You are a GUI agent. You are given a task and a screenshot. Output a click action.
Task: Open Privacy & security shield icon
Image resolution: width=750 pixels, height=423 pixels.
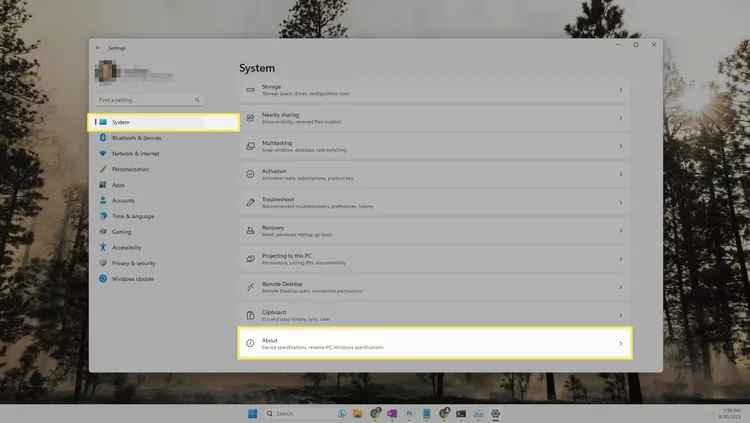103,263
